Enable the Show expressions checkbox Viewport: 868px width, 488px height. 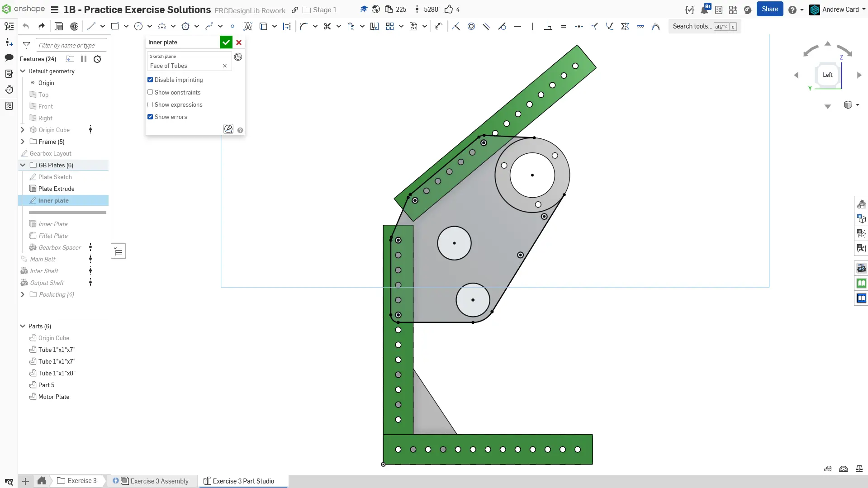click(x=150, y=104)
